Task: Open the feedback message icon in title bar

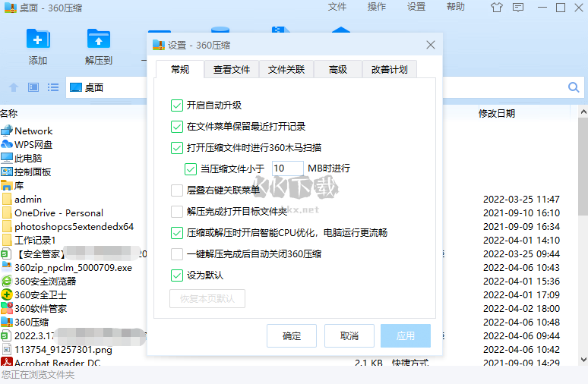Action: (518, 8)
